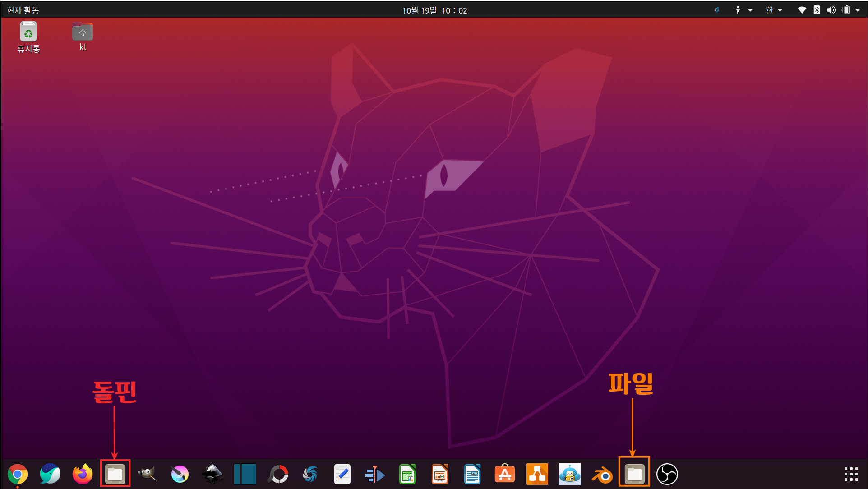Screen dimensions: 868x489
Task: Launch Krita painting app
Action: [x=180, y=474]
